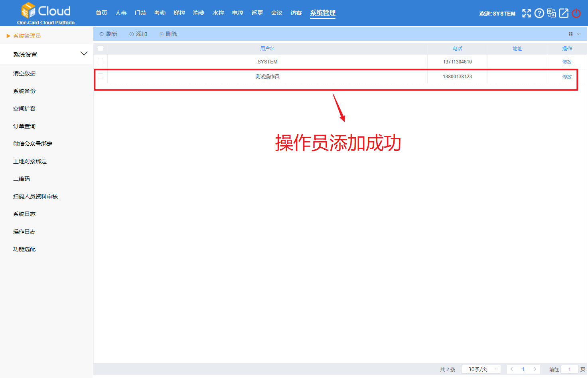
Task: Select the header select-all checkbox
Action: coord(101,48)
